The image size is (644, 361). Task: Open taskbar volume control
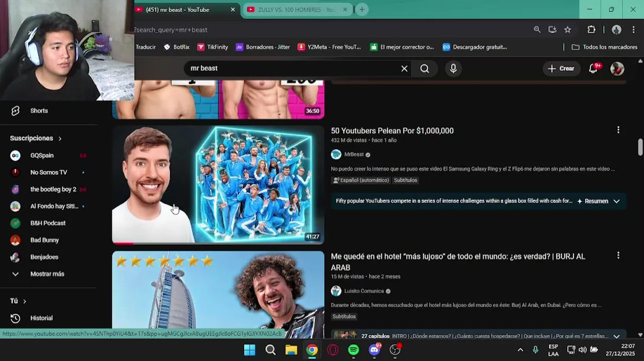[x=582, y=350]
